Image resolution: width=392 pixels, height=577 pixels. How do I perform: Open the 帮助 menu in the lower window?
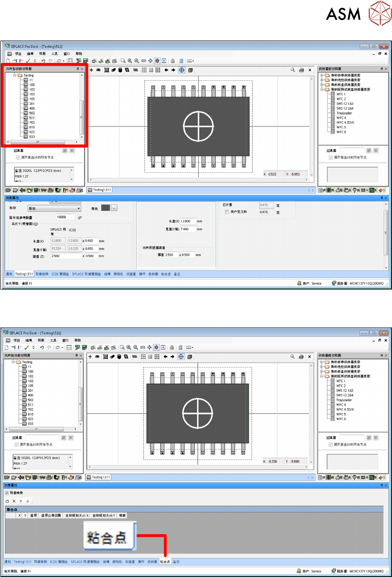pos(78,340)
